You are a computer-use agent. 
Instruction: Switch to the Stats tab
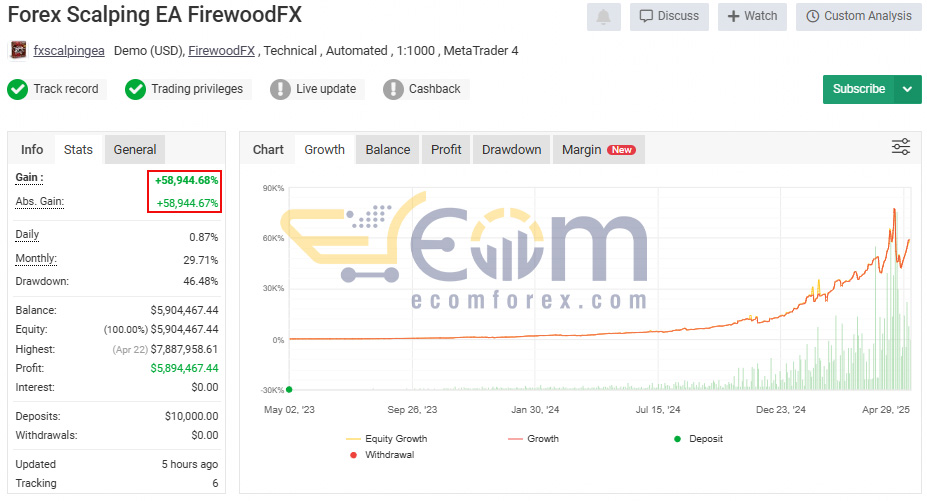[x=78, y=150]
